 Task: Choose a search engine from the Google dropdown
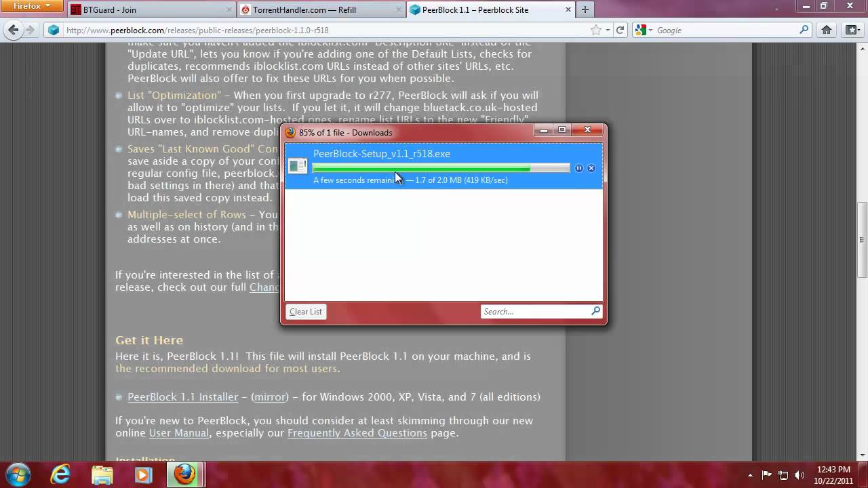(x=644, y=30)
